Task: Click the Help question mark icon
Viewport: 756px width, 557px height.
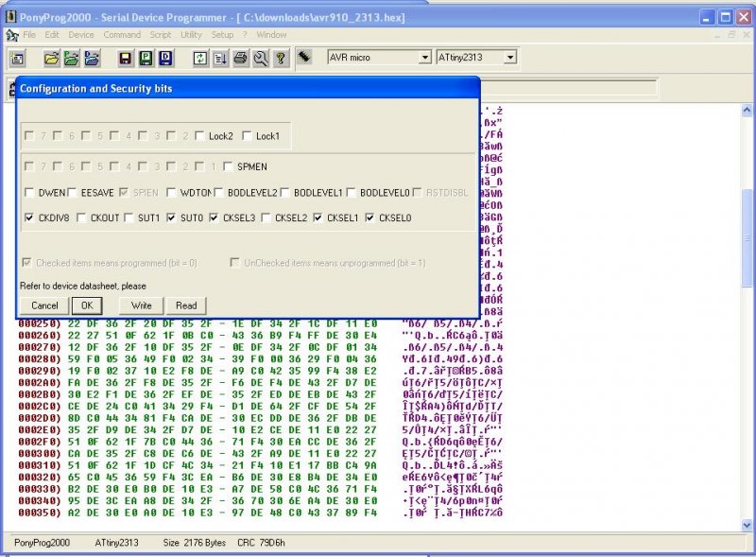Action: coord(281,59)
